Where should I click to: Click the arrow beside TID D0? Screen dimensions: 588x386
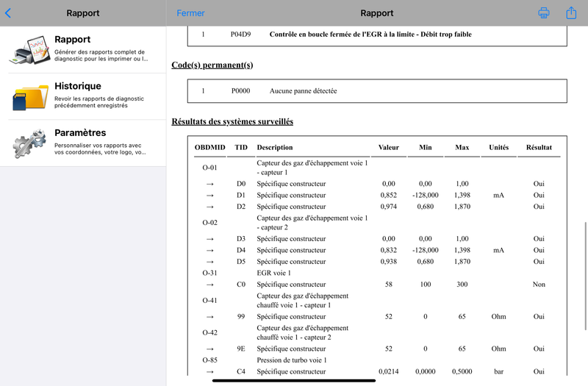[x=210, y=184]
